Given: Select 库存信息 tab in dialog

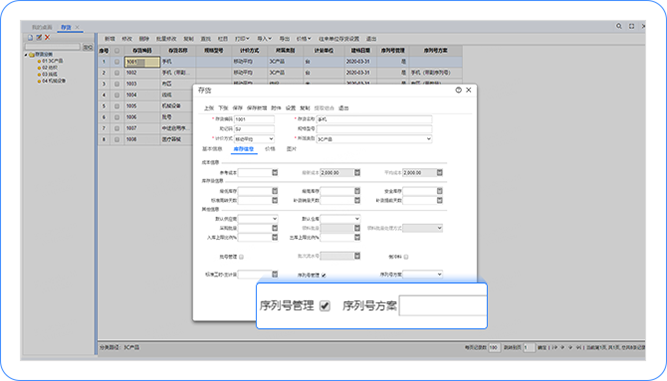Looking at the screenshot, I should pos(244,149).
